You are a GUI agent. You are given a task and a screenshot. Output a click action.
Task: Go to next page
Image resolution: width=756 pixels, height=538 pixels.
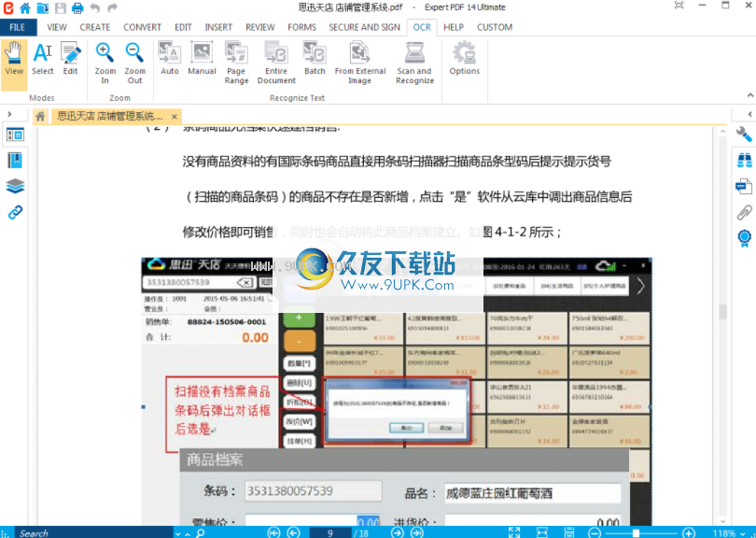pyautogui.click(x=398, y=532)
